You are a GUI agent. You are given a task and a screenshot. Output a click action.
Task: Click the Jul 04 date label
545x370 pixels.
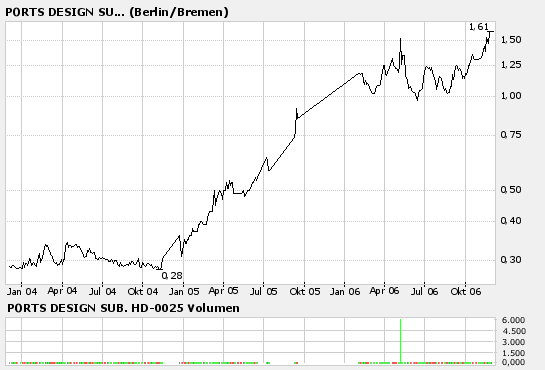pyautogui.click(x=102, y=291)
